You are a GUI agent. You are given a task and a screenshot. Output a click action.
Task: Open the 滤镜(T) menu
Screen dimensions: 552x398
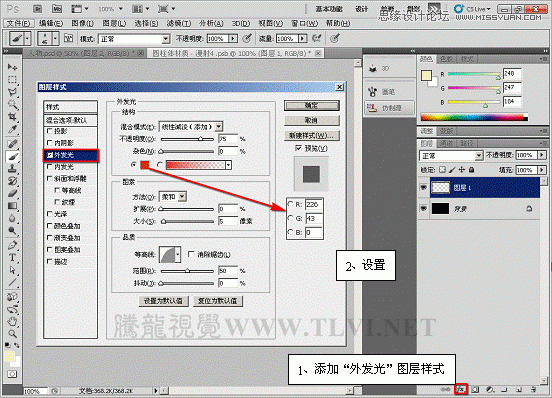pyautogui.click(x=178, y=23)
